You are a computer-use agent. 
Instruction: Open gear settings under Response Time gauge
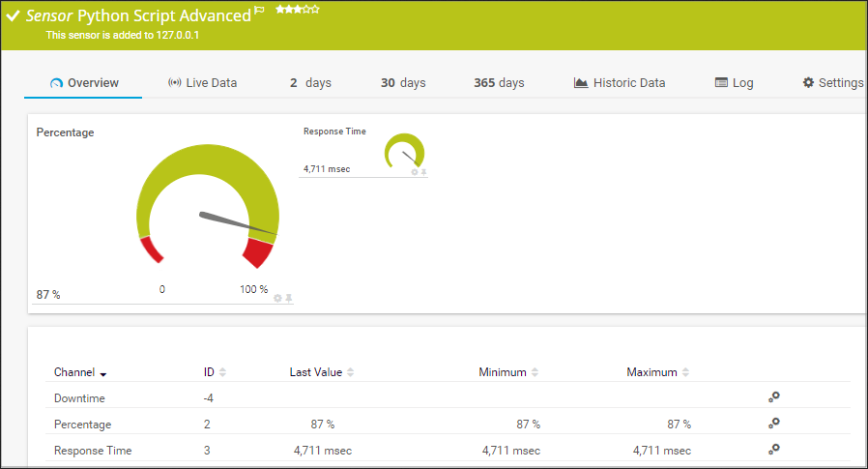coord(415,172)
